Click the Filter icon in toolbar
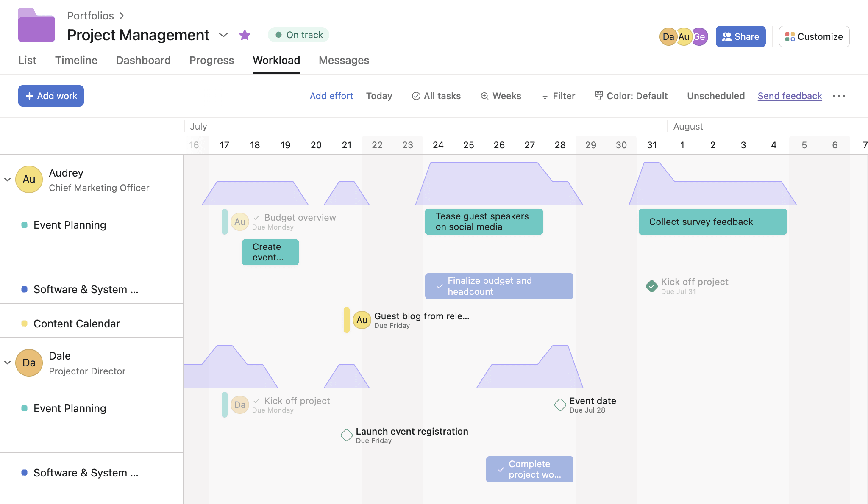The width and height of the screenshot is (868, 504). pyautogui.click(x=544, y=96)
